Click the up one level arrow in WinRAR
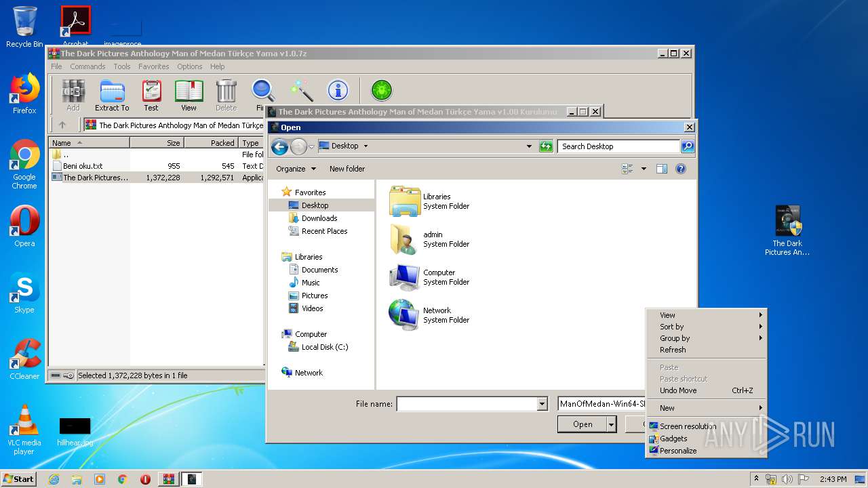The width and height of the screenshot is (868, 488). (62, 125)
